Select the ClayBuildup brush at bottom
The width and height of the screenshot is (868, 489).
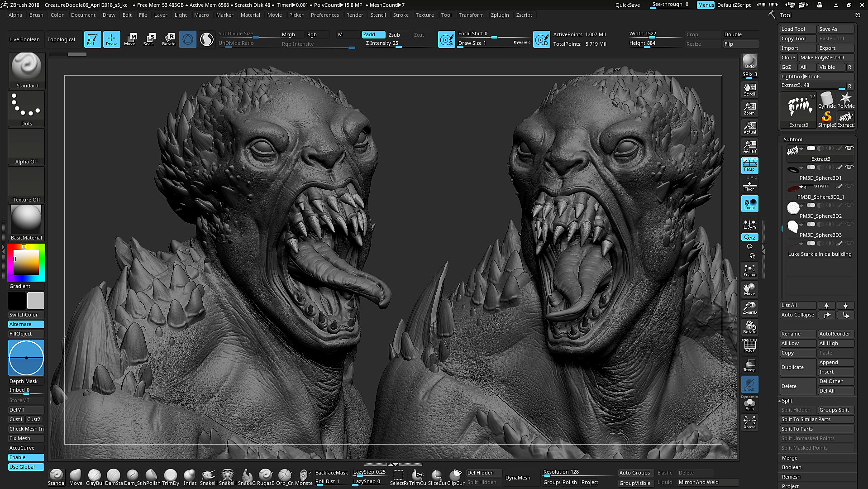pos(95,477)
